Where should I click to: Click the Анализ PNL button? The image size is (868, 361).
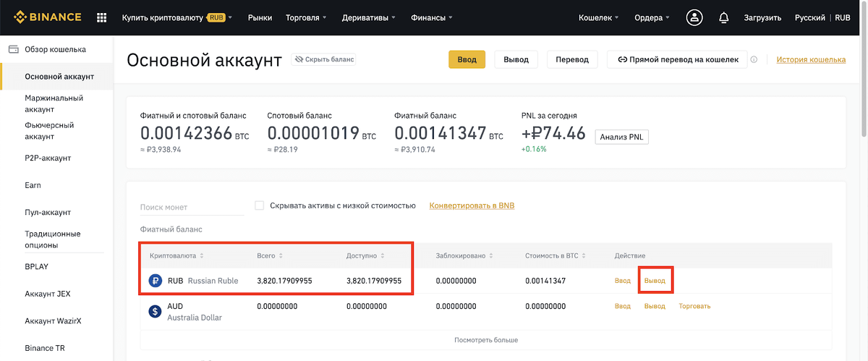pyautogui.click(x=621, y=136)
